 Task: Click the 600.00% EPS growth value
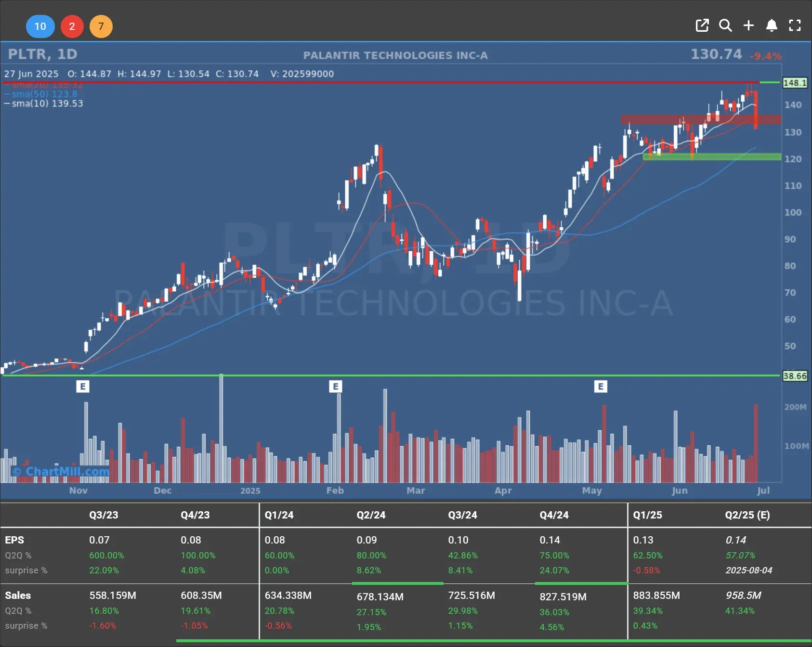coord(106,556)
